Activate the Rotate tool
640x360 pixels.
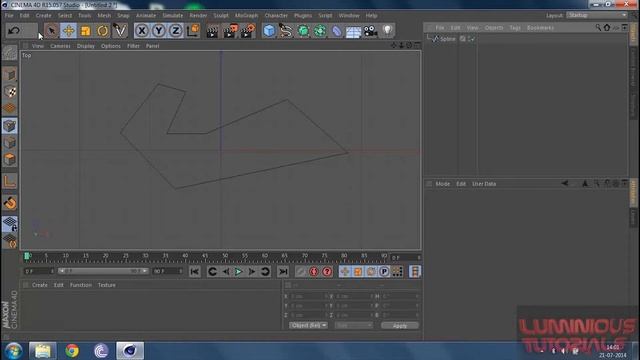click(102, 31)
